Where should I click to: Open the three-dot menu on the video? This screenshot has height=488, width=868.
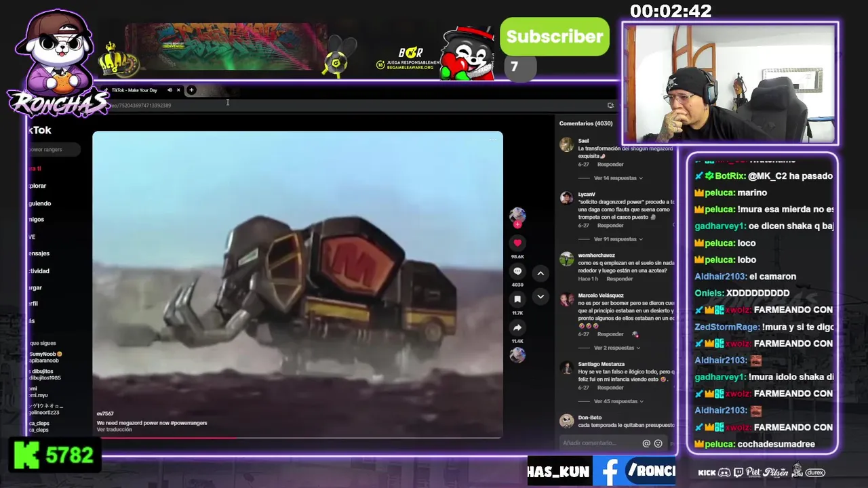coord(492,139)
